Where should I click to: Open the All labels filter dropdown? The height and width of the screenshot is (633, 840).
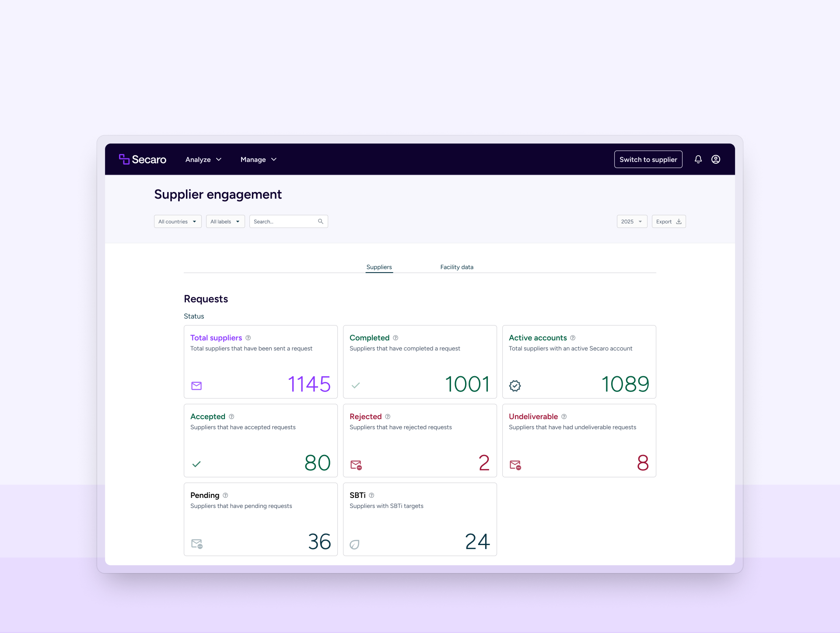coord(225,221)
